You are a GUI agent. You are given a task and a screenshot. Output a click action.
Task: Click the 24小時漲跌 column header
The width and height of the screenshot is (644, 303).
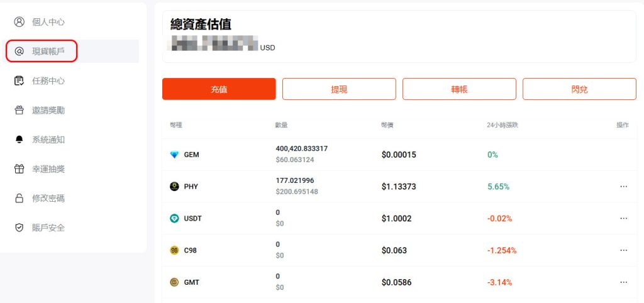[502, 125]
